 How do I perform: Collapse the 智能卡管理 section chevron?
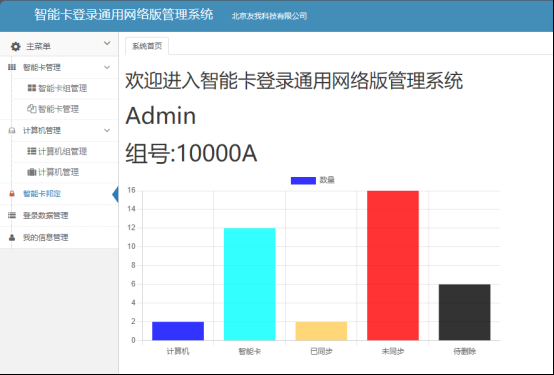pos(107,67)
